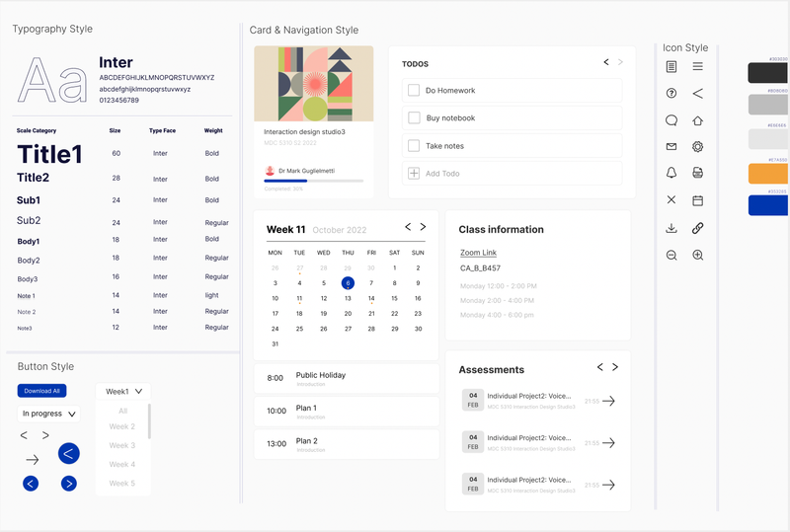
Task: Click Add Todo row
Action: (512, 174)
